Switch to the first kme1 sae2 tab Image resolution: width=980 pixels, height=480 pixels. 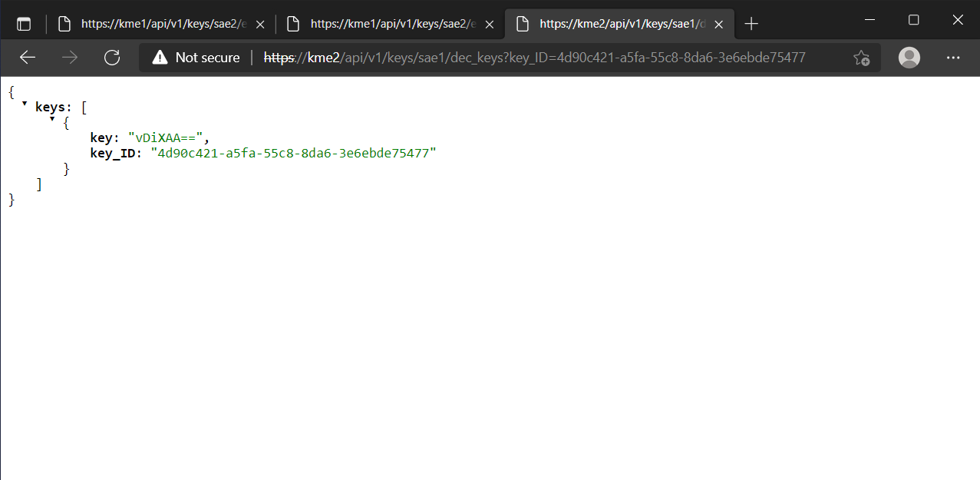[x=160, y=24]
